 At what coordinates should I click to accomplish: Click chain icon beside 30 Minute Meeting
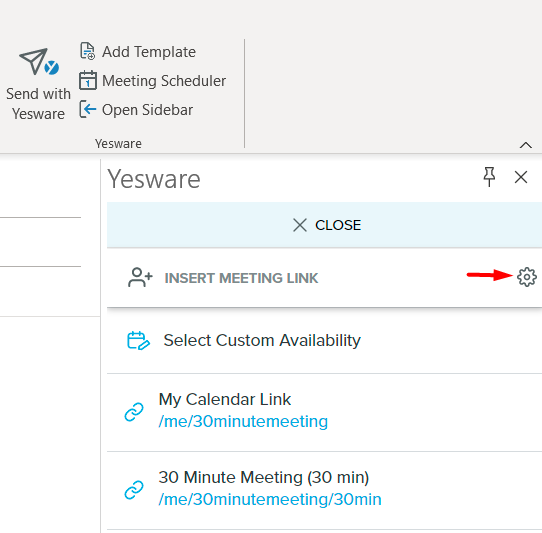(134, 490)
